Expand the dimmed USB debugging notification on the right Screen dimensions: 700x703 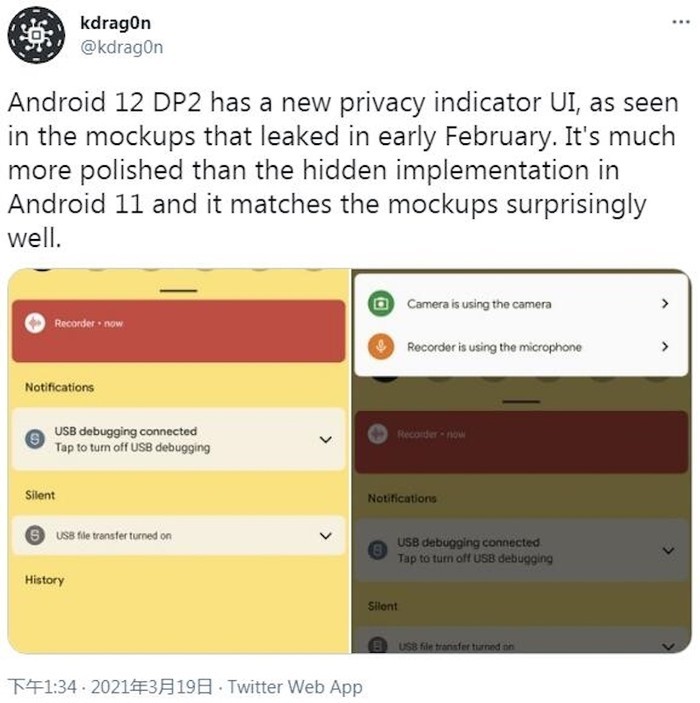pyautogui.click(x=668, y=550)
